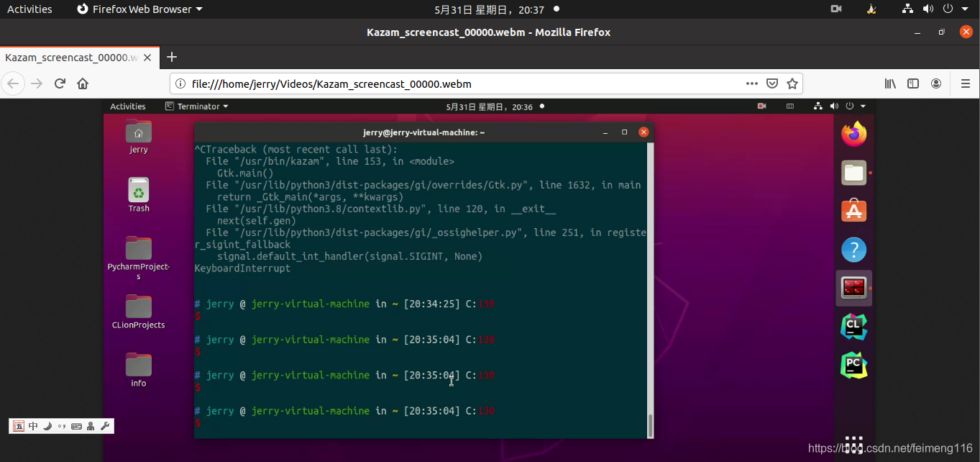Click the prompt line timestamped 20:34:25

pos(344,304)
